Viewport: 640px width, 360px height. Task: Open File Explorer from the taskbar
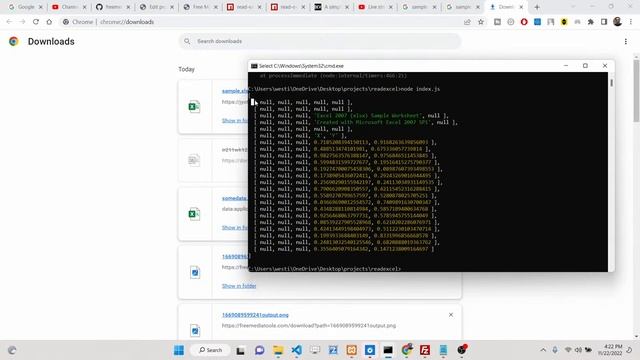pos(278,350)
